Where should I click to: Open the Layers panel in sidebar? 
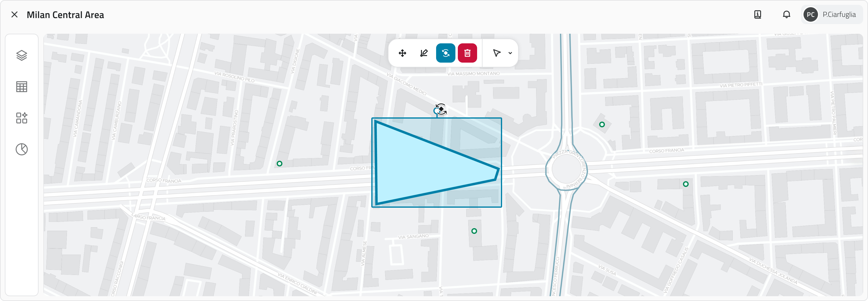[22, 55]
